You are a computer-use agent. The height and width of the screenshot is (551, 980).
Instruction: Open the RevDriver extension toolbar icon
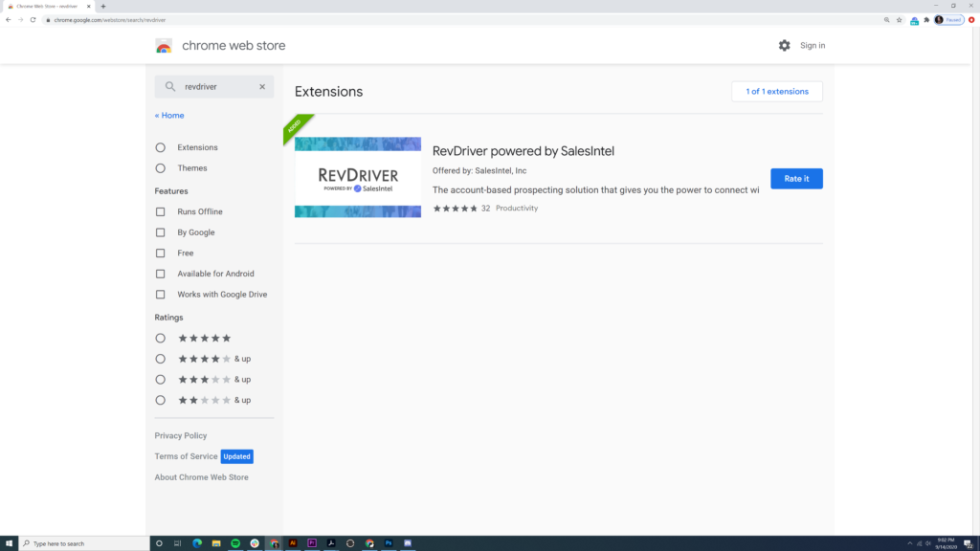point(914,20)
